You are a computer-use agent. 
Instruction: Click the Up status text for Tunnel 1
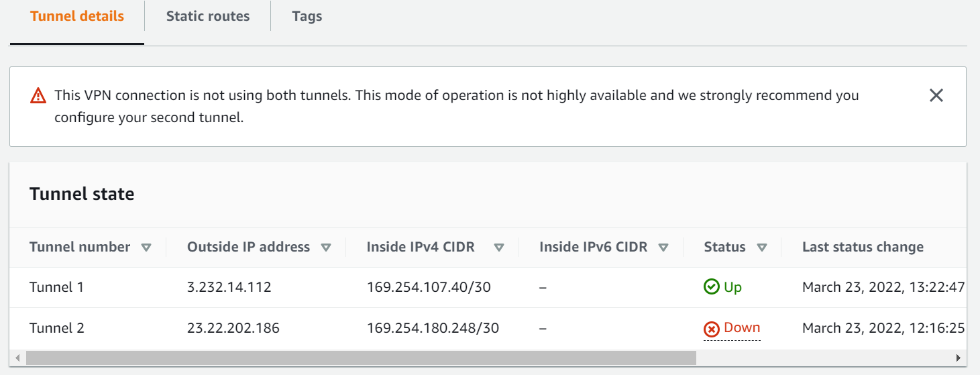click(x=732, y=287)
